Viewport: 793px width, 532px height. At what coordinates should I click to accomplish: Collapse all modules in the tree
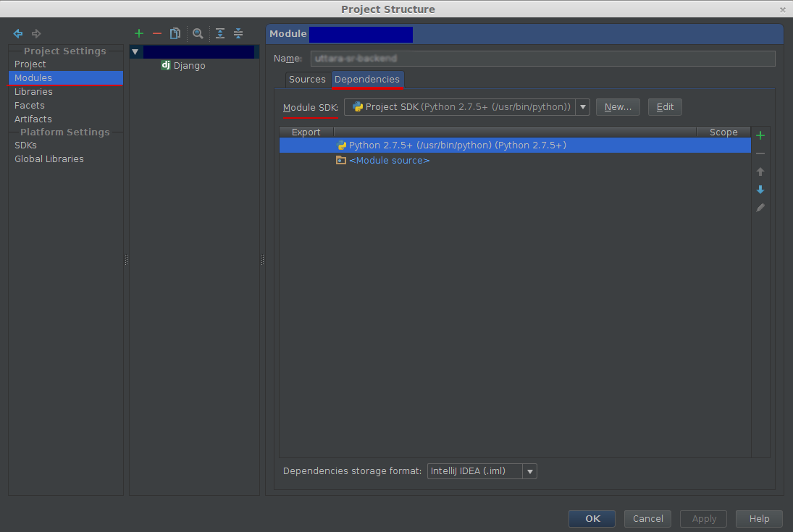[238, 33]
